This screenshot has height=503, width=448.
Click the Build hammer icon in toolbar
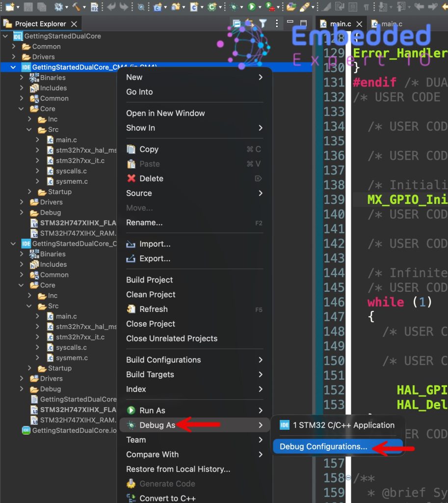(x=77, y=7)
